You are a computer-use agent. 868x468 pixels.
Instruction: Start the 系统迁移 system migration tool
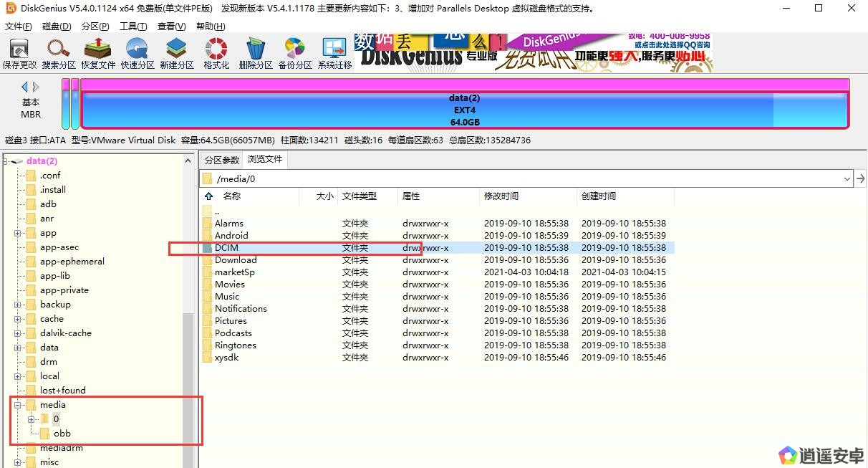click(x=334, y=54)
